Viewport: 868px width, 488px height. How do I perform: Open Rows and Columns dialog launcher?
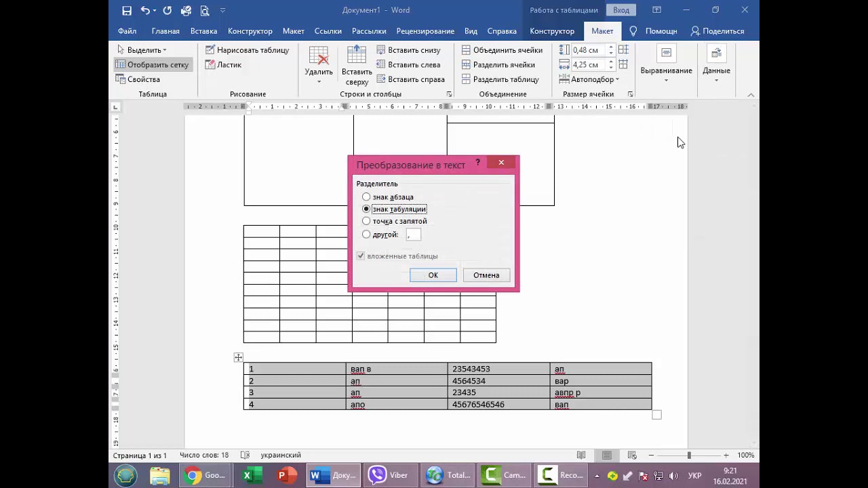tap(449, 94)
